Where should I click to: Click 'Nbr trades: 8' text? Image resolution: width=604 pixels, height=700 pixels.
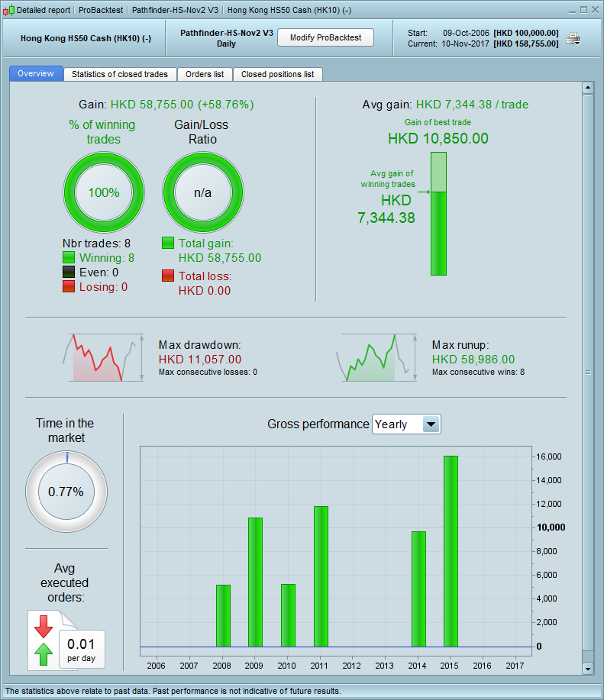coord(96,244)
